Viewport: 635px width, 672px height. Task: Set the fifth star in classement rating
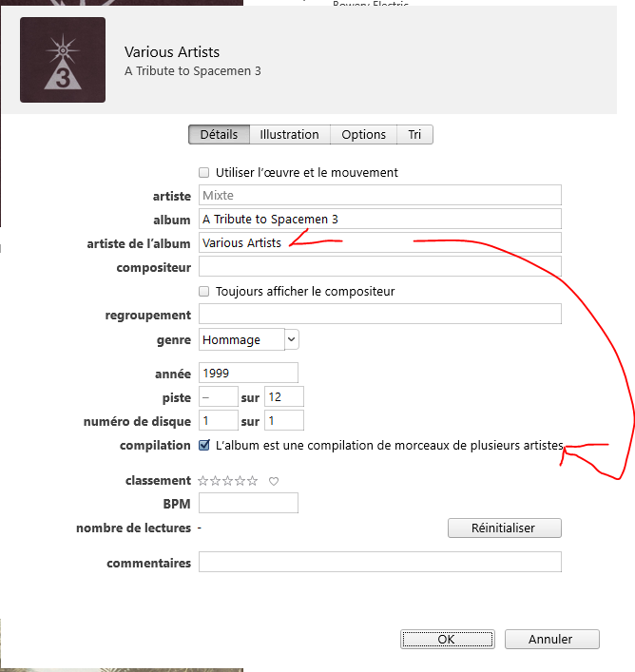pos(252,481)
